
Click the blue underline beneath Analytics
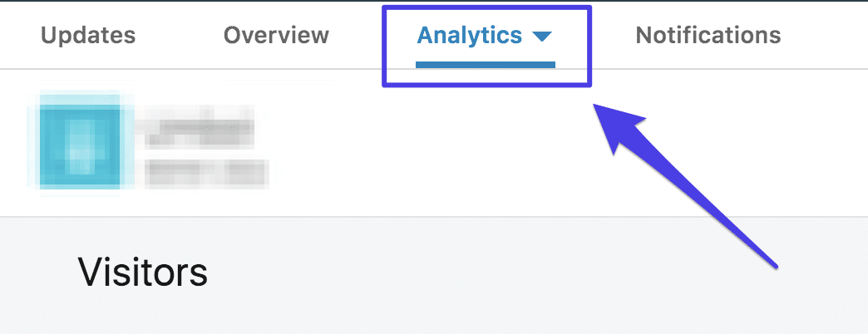pyautogui.click(x=486, y=62)
